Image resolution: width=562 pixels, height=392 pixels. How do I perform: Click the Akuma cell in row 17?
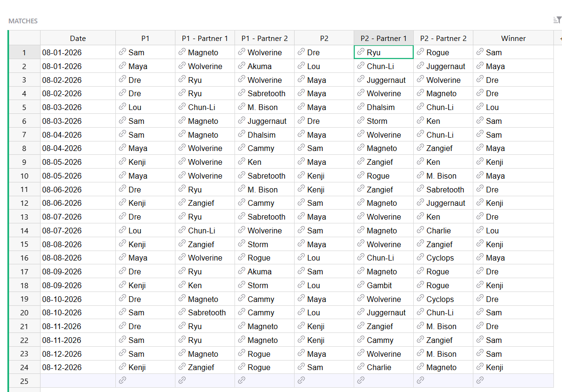point(265,271)
